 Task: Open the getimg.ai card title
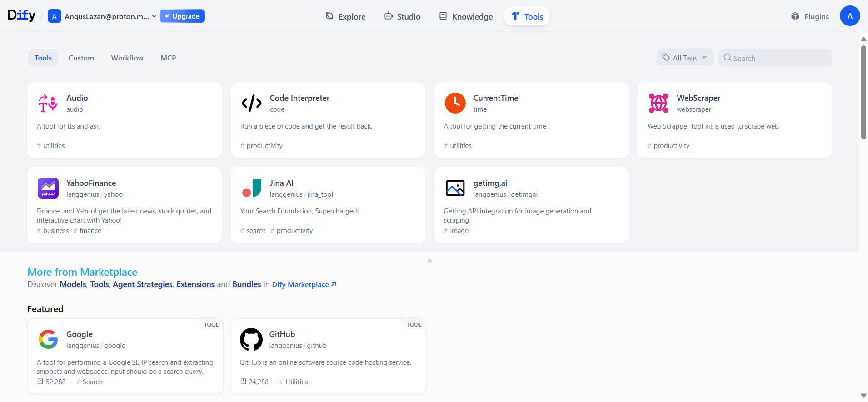tap(490, 183)
